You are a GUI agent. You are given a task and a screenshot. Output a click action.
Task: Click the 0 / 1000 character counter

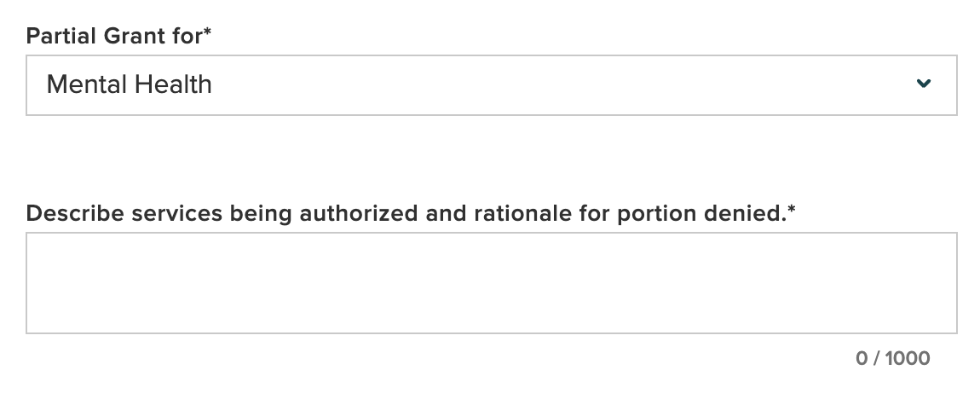click(892, 358)
